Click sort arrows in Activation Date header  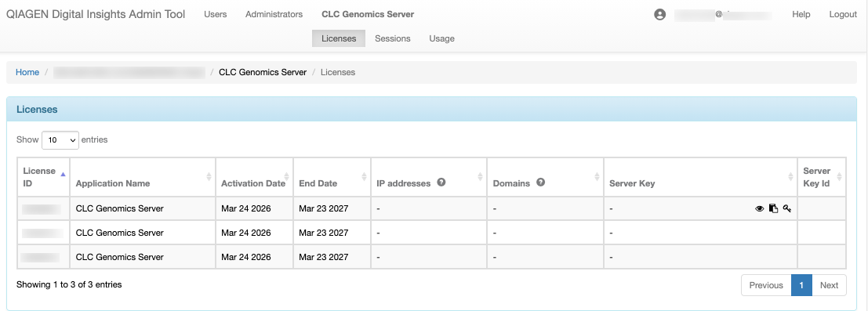[x=286, y=177]
